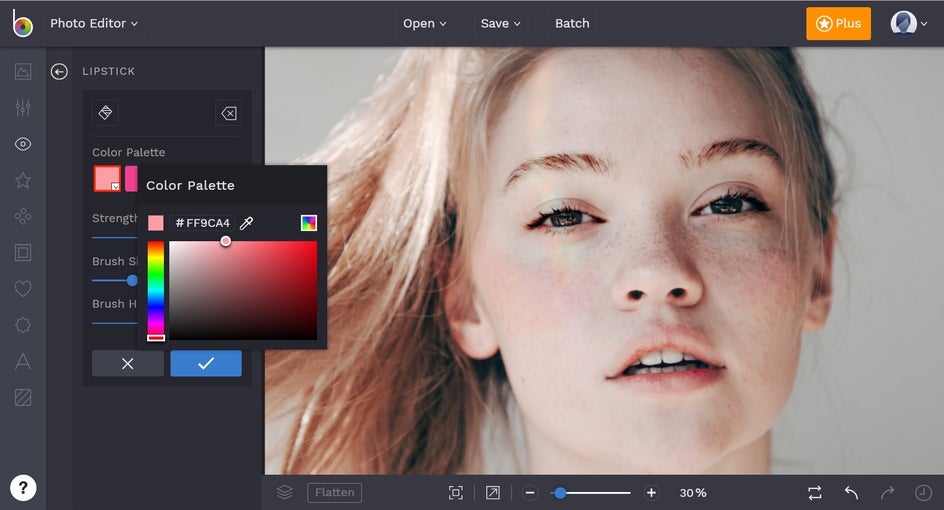Open the Open menu
This screenshot has height=510, width=944.
coord(424,23)
